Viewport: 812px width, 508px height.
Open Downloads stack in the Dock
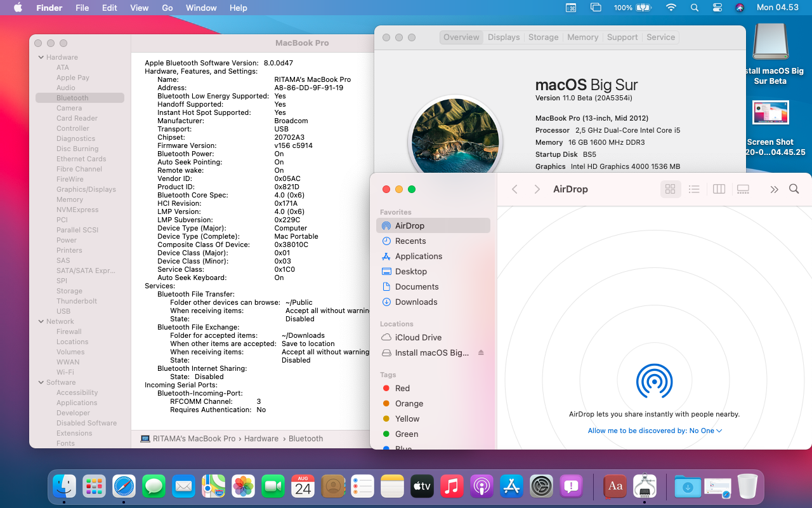[688, 486]
